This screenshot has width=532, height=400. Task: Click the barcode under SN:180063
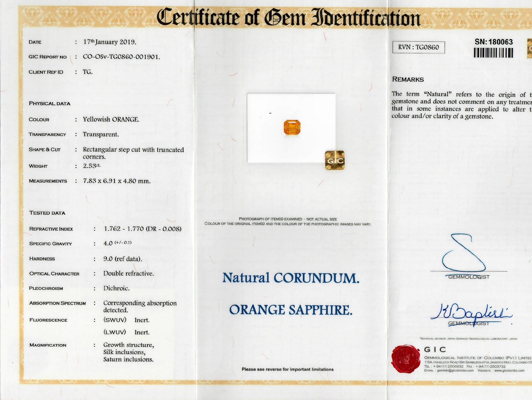493,53
